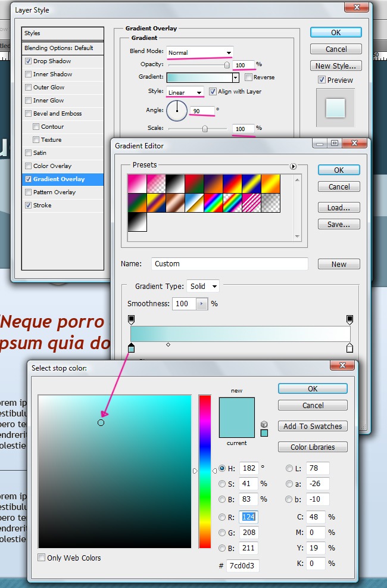Click the web-safe color cube warning icon
The width and height of the screenshot is (387, 588).
[264, 424]
